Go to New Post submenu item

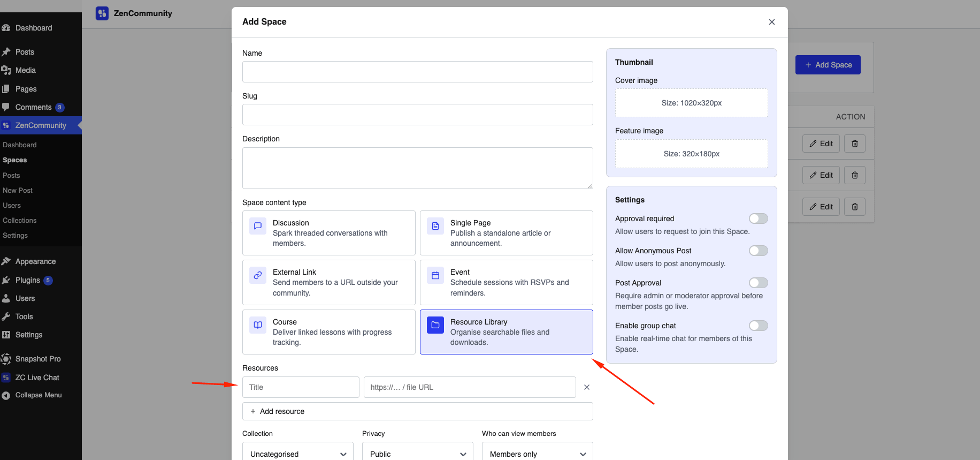click(x=18, y=190)
